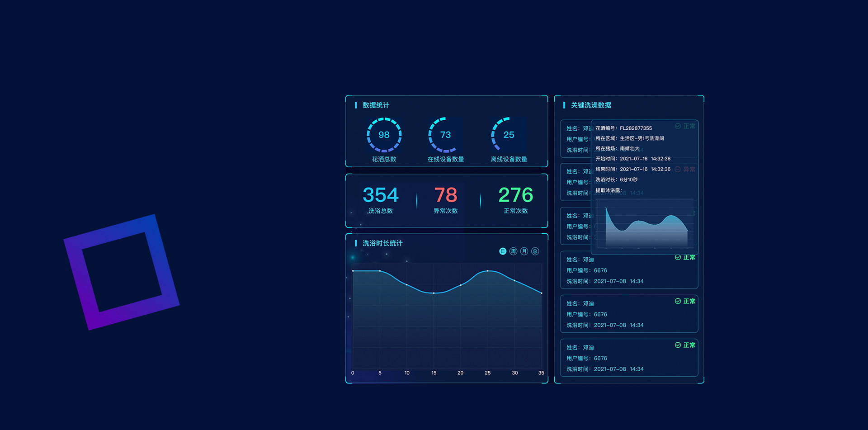Click the 花洒总数 gauge showing 98
The width and height of the screenshot is (868, 430).
pyautogui.click(x=384, y=135)
